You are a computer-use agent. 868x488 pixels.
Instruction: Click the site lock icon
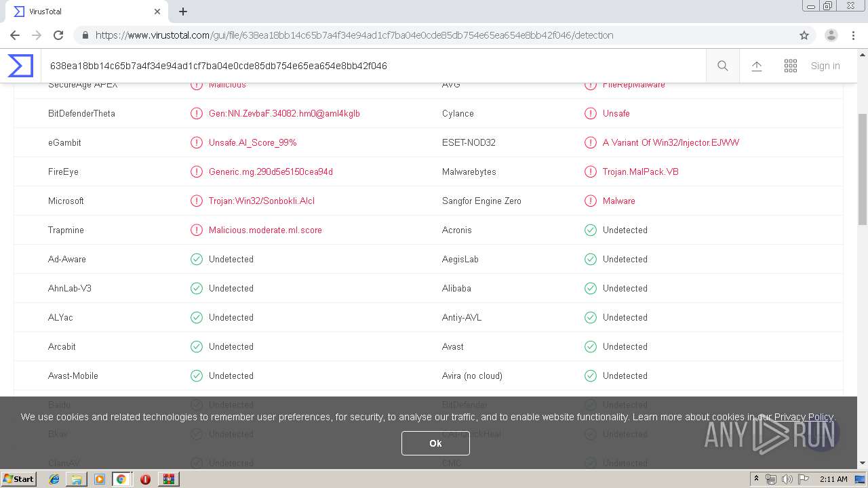pos(85,35)
